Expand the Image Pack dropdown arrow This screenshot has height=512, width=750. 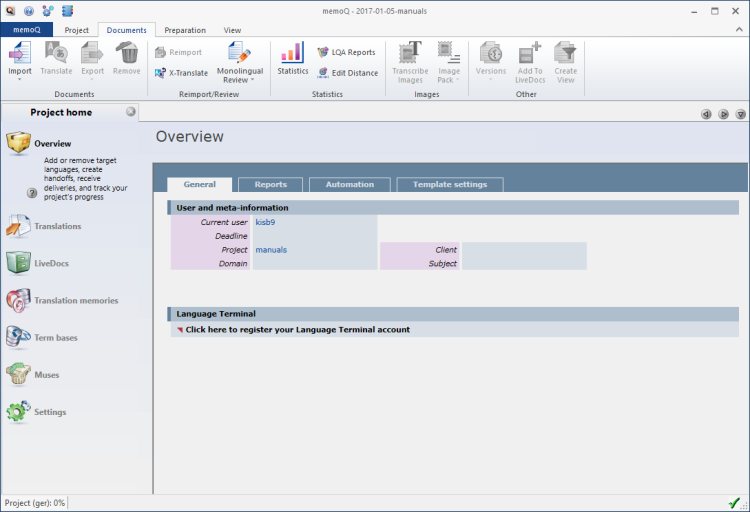458,80
